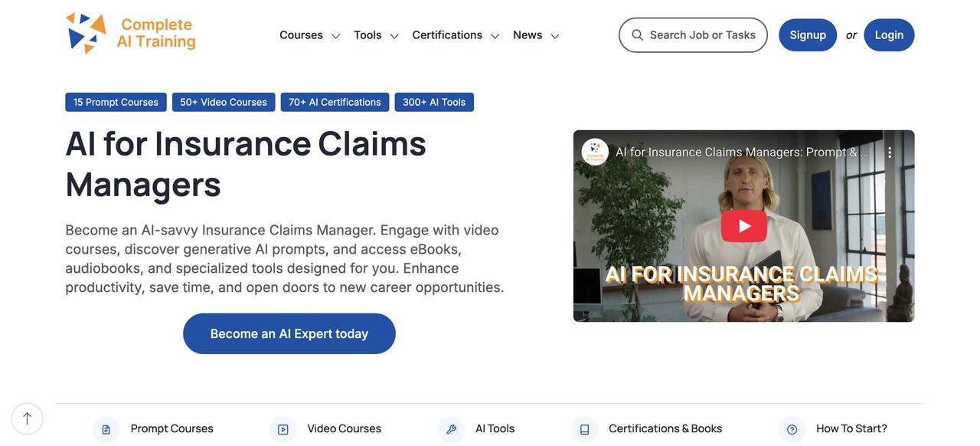
Task: Click the AI for Insurance Claims Managers heading
Action: click(x=246, y=164)
